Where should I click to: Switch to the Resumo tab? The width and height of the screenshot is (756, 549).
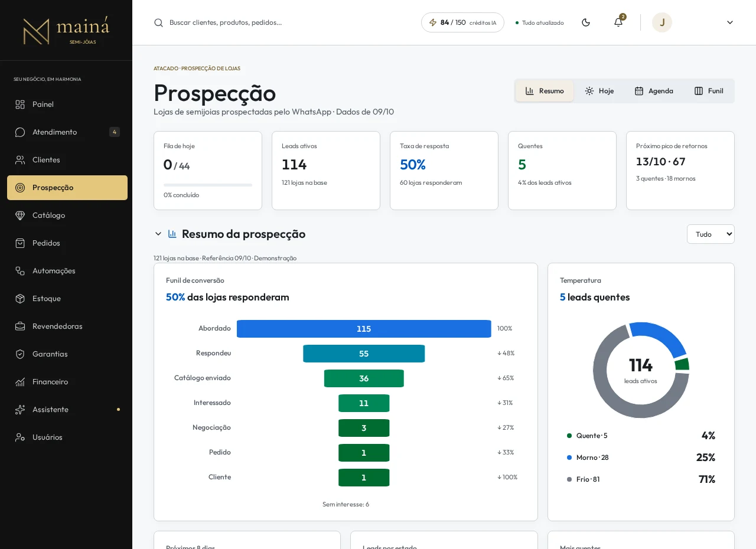coord(545,91)
